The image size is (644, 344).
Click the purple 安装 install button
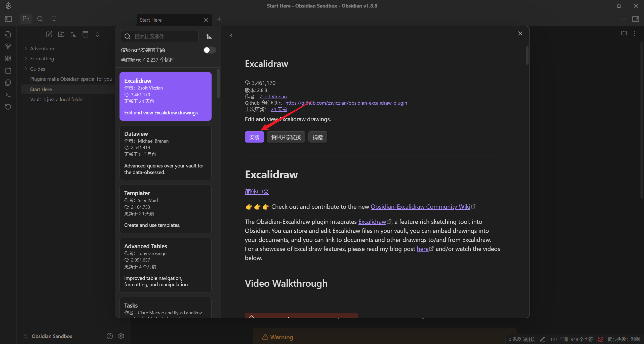coord(254,137)
